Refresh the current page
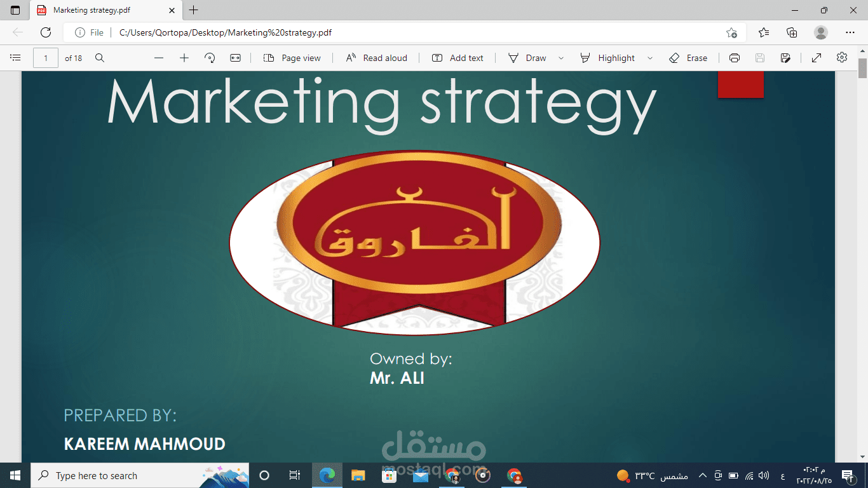This screenshot has height=488, width=868. click(46, 32)
